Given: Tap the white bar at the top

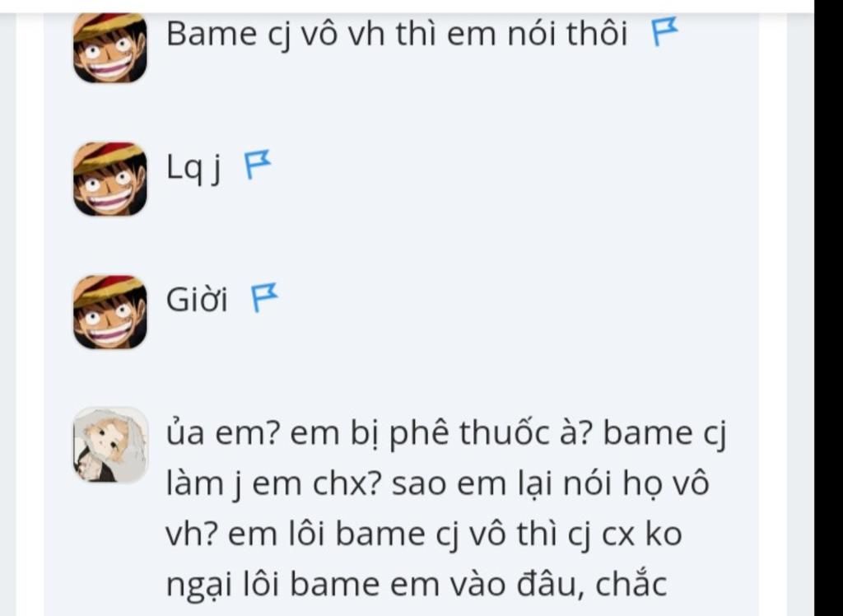Looking at the screenshot, I should [x=407, y=6].
